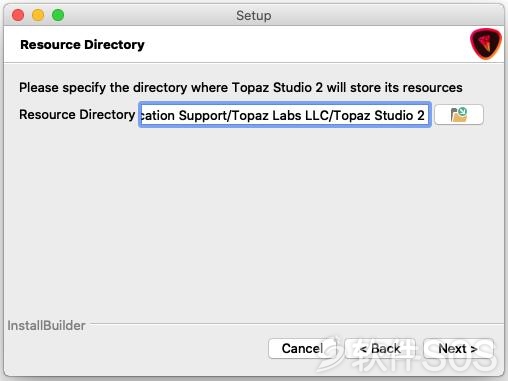The width and height of the screenshot is (508, 381).
Task: Click the Topaz Studio shield logo
Action: [486, 44]
